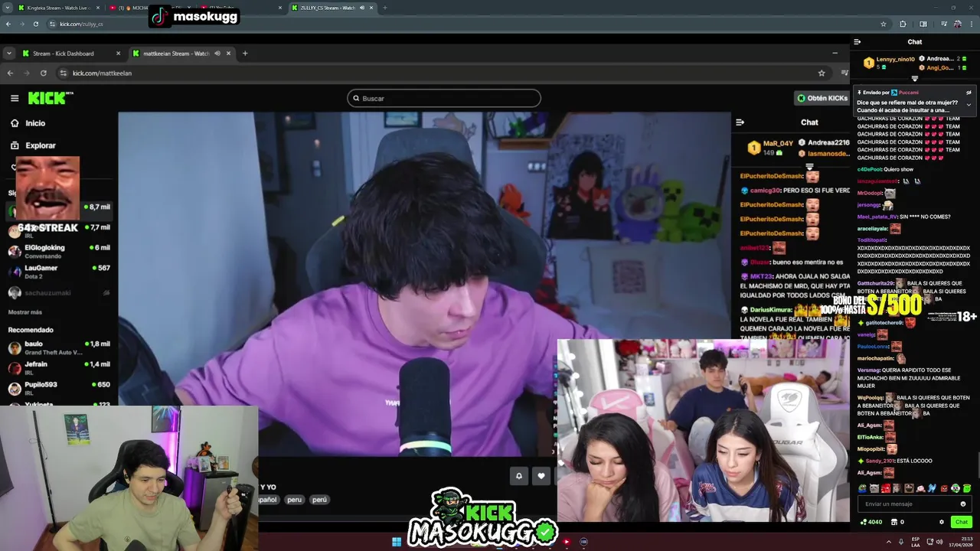Open new tab in inner browser
Viewport: 980px width, 551px height.
(x=245, y=54)
